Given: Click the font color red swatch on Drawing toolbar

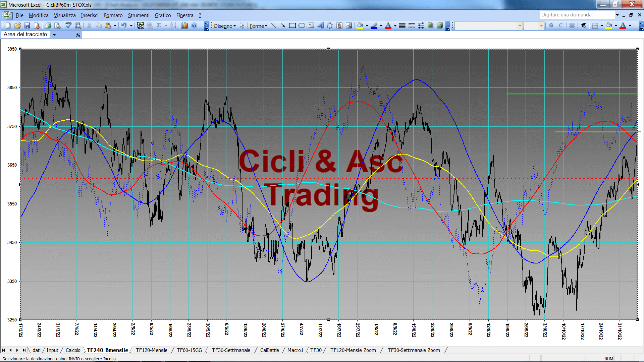Looking at the screenshot, I should pos(388,25).
